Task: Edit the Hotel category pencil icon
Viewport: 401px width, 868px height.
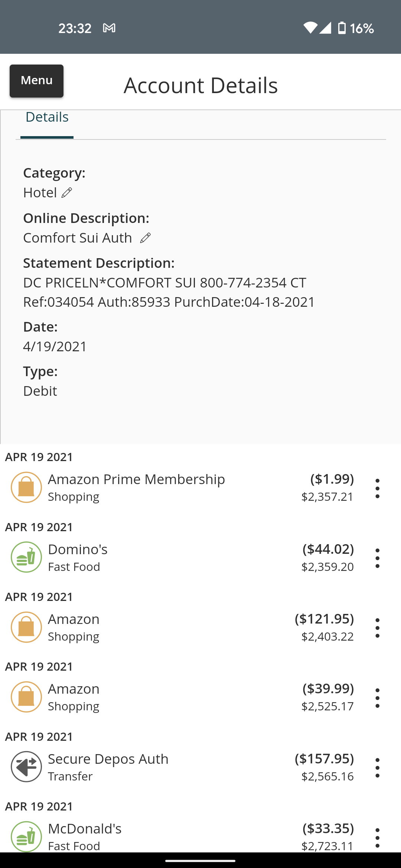Action: [67, 193]
